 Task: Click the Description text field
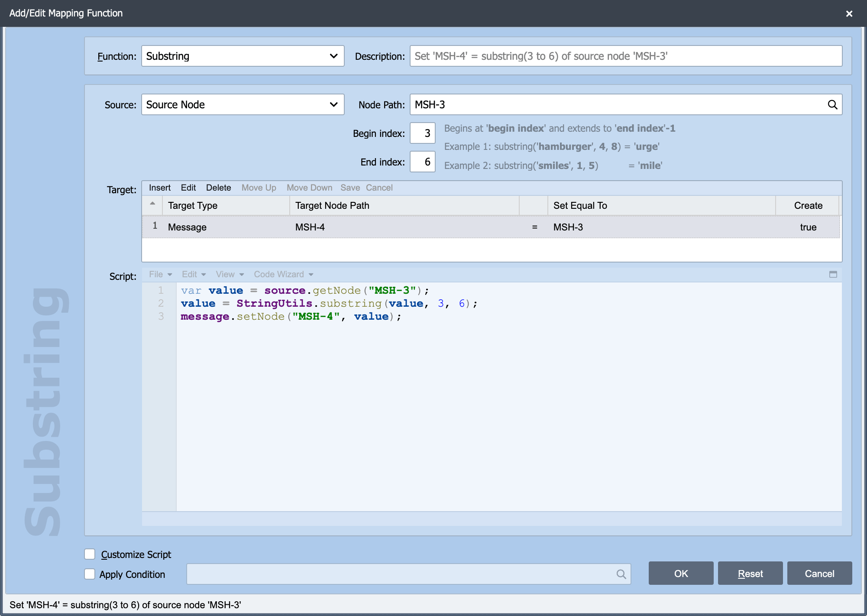pos(626,56)
